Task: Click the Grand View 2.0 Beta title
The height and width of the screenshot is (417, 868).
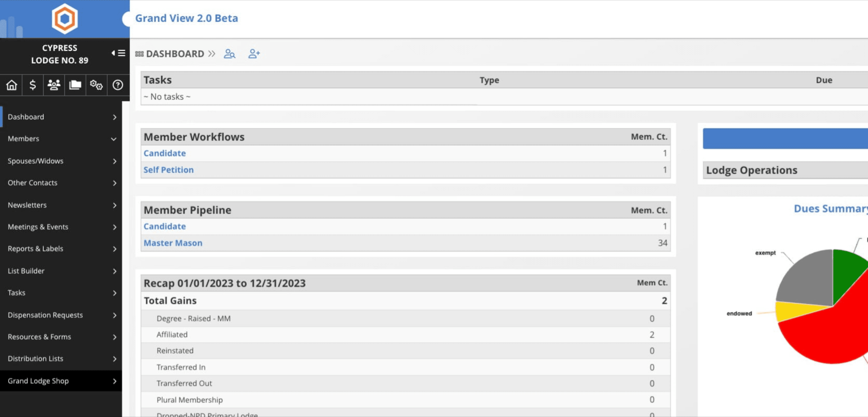Action: pyautogui.click(x=186, y=18)
